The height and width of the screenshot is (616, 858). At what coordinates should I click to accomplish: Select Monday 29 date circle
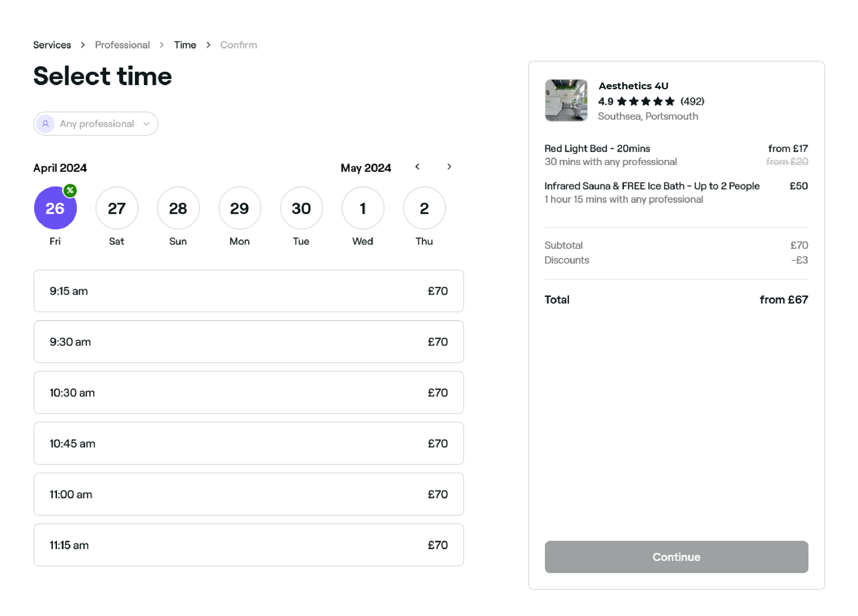[240, 208]
